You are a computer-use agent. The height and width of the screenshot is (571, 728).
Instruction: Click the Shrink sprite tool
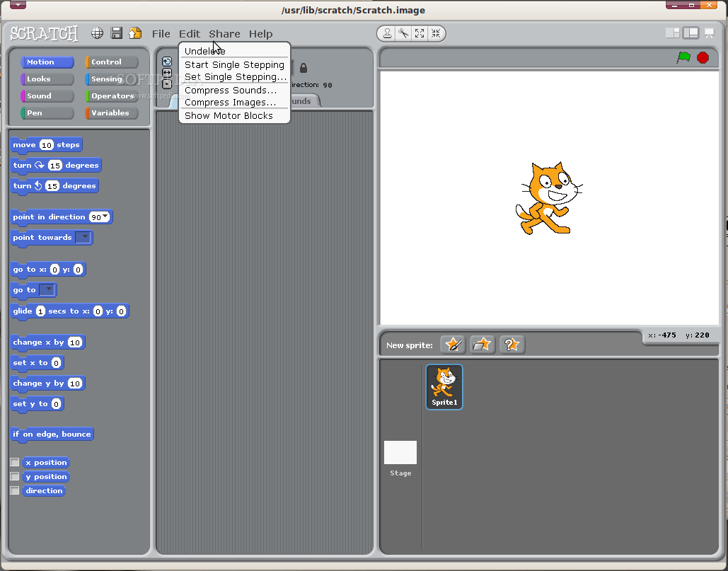click(436, 33)
